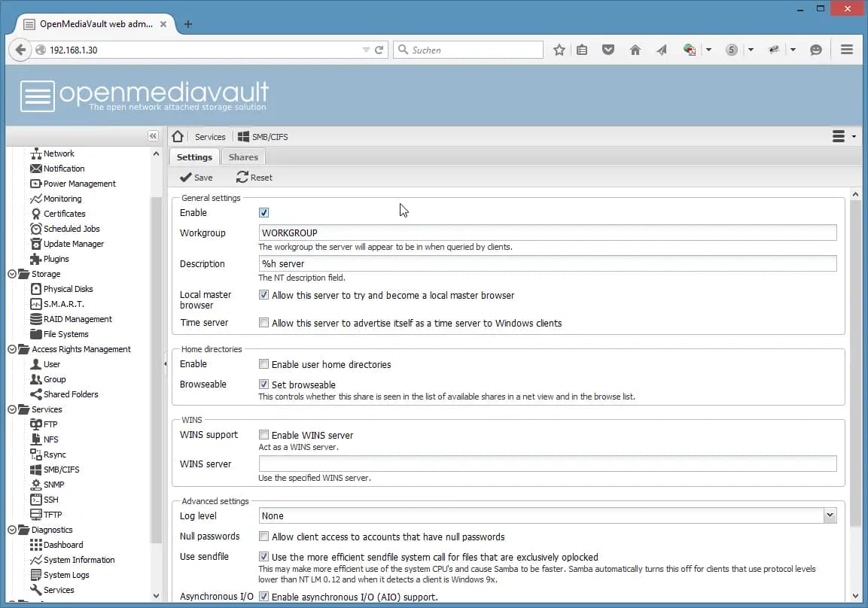Open TFTP service icon
The height and width of the screenshot is (608, 868).
[x=36, y=515]
